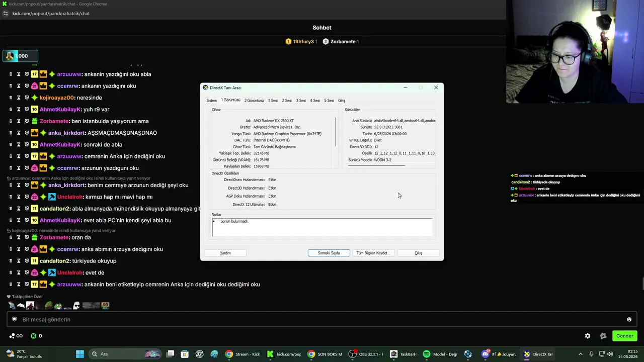The image size is (644, 362).
Task: Click the Kick points K icon
Action: pos(33,336)
